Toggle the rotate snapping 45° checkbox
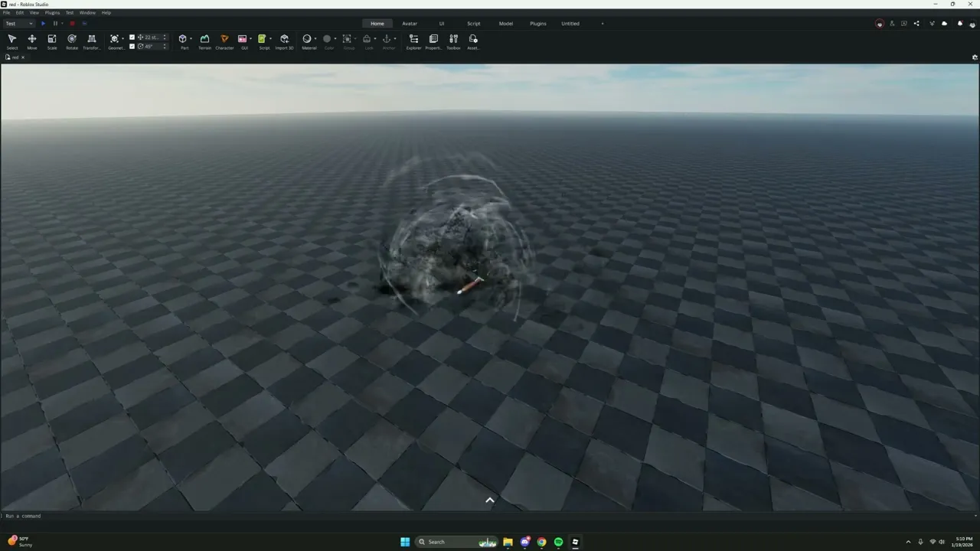 (132, 46)
